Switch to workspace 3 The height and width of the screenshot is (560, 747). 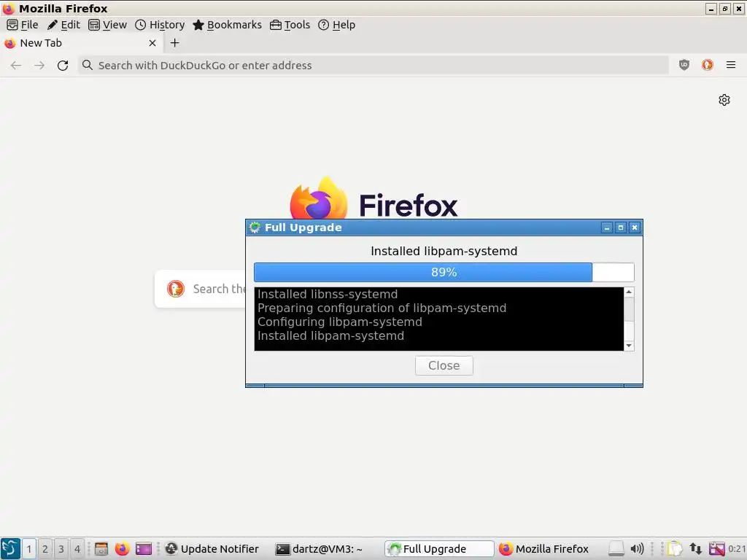pos(61,548)
